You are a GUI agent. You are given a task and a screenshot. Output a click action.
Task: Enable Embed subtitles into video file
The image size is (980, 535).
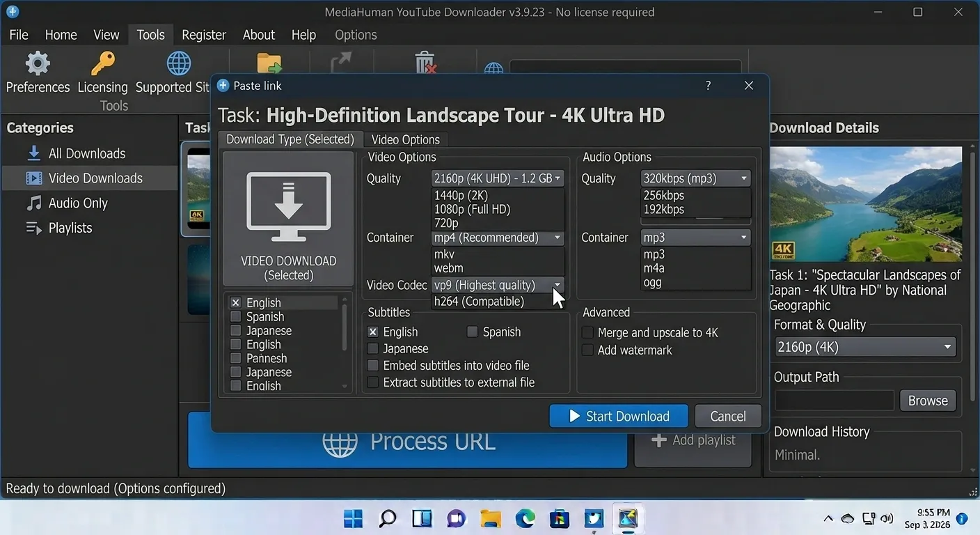[x=373, y=365]
